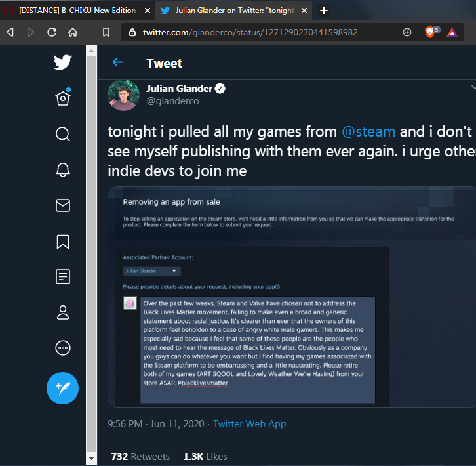The image size is (476, 466).
Task: Open the Twitter Web App link
Action: pyautogui.click(x=250, y=424)
